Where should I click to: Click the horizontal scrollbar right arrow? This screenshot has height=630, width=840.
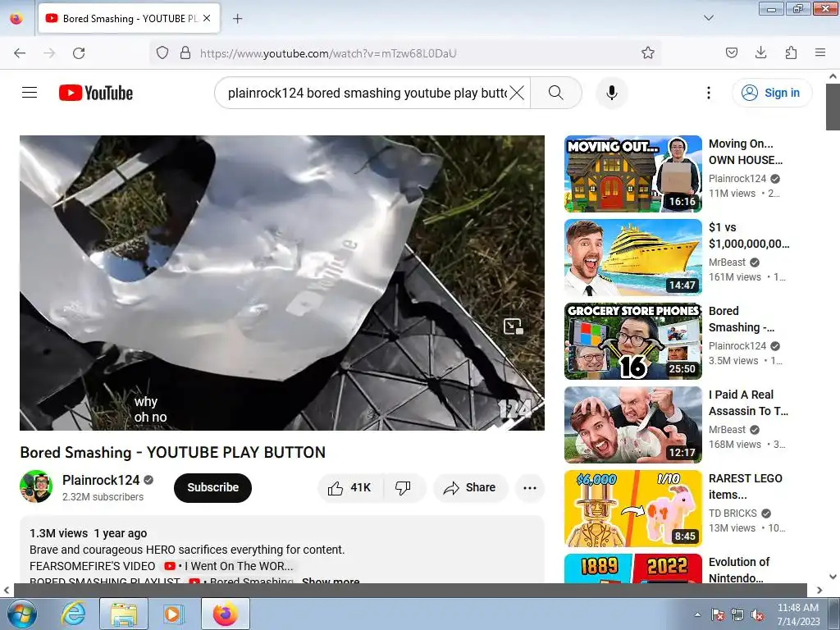819,590
